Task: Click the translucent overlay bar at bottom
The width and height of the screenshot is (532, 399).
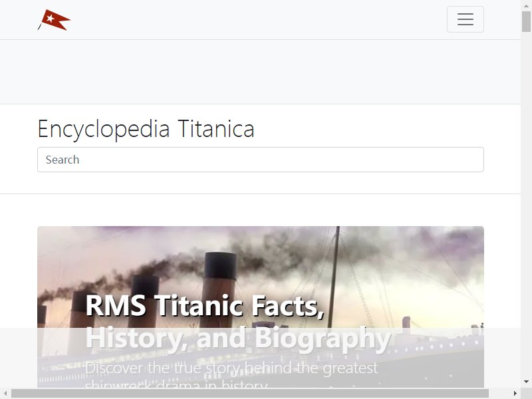Action: coord(260,358)
